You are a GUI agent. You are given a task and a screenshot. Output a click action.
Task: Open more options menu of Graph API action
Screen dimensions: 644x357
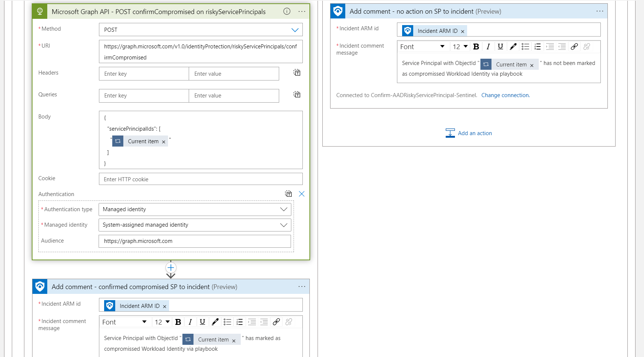pyautogui.click(x=302, y=11)
